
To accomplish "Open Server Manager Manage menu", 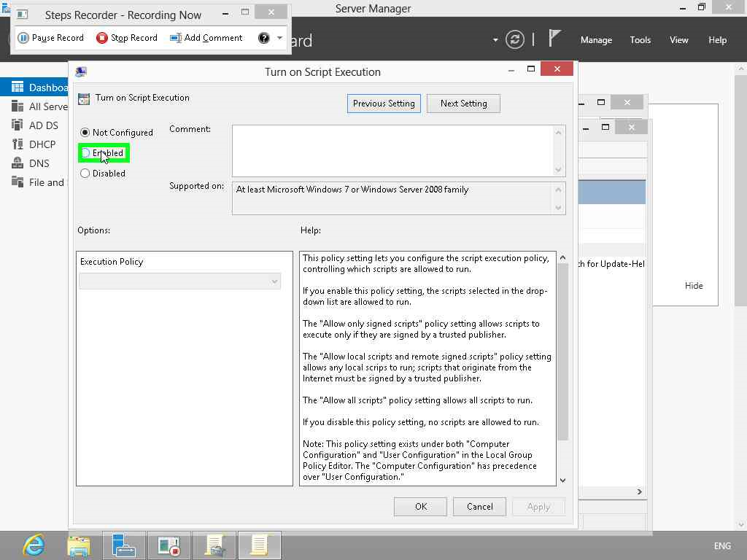I will click(596, 40).
